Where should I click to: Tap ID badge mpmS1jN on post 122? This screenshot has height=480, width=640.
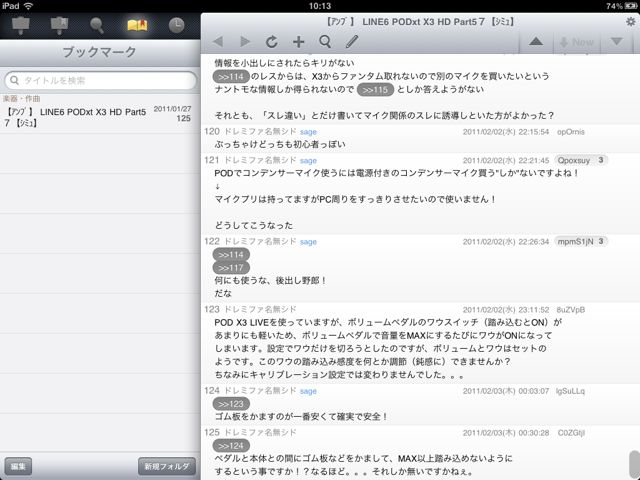[x=581, y=242]
